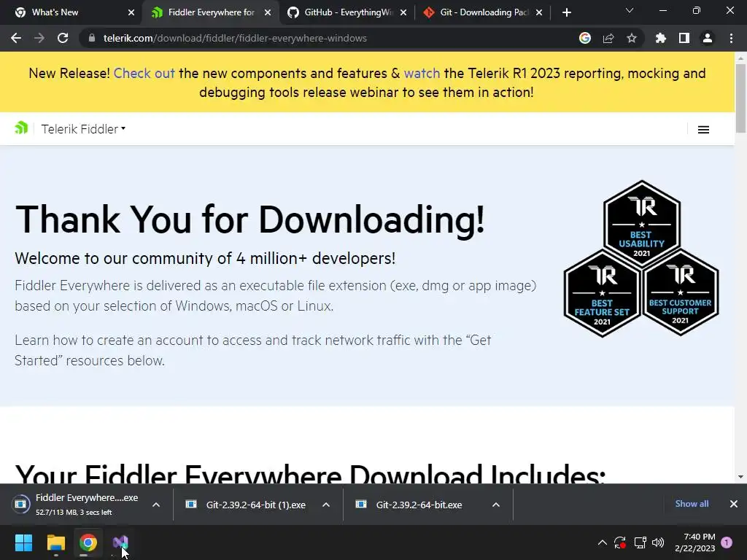Click the Chrome taskbar icon
This screenshot has height=560, width=747.
pos(88,542)
